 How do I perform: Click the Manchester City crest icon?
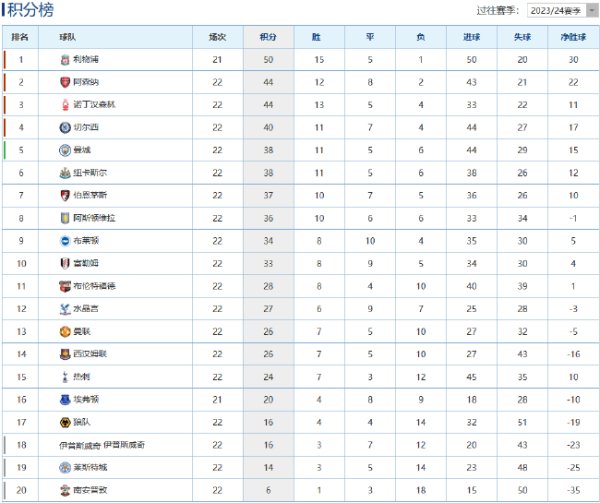pyautogui.click(x=65, y=150)
